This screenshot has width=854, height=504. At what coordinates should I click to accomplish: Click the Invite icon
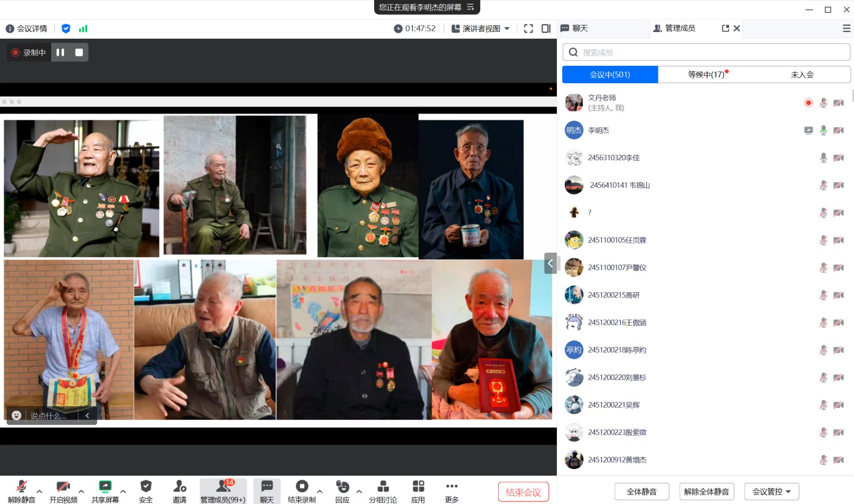(179, 486)
